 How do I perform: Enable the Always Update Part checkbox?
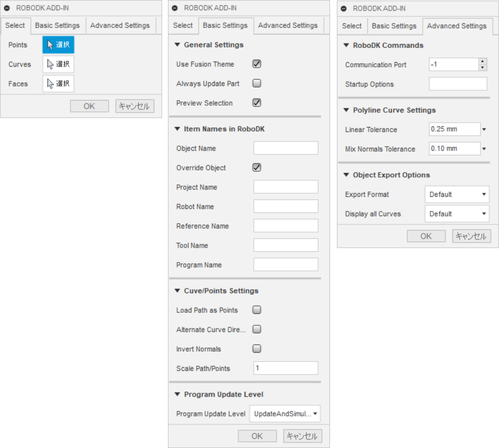pos(257,83)
